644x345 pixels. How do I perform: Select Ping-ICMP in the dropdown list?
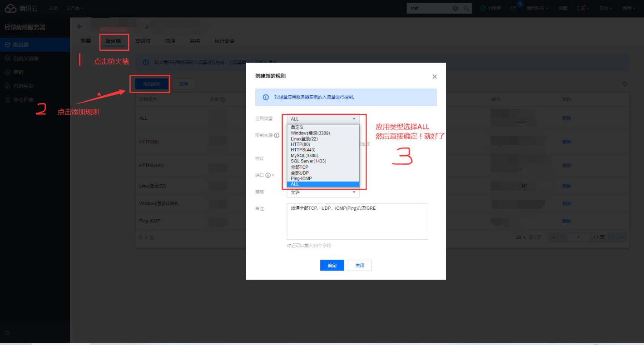323,178
